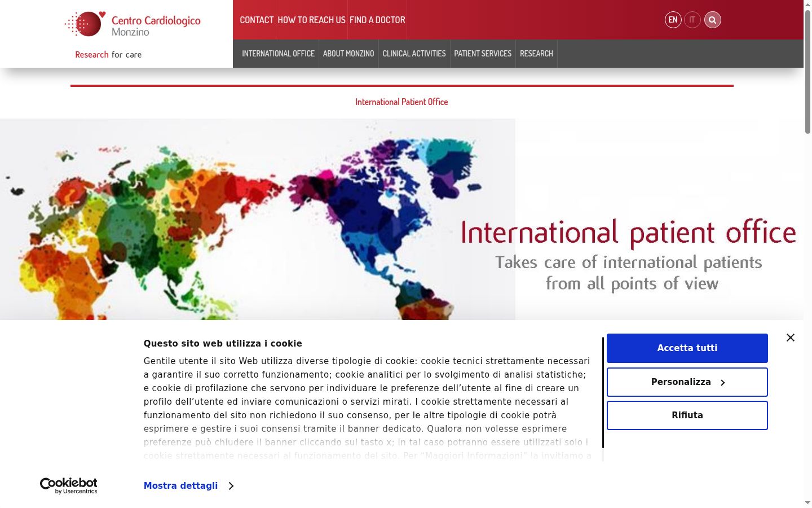The width and height of the screenshot is (812, 508).
Task: Click the Cookiebot by Usercentrics logo
Action: coord(69,486)
